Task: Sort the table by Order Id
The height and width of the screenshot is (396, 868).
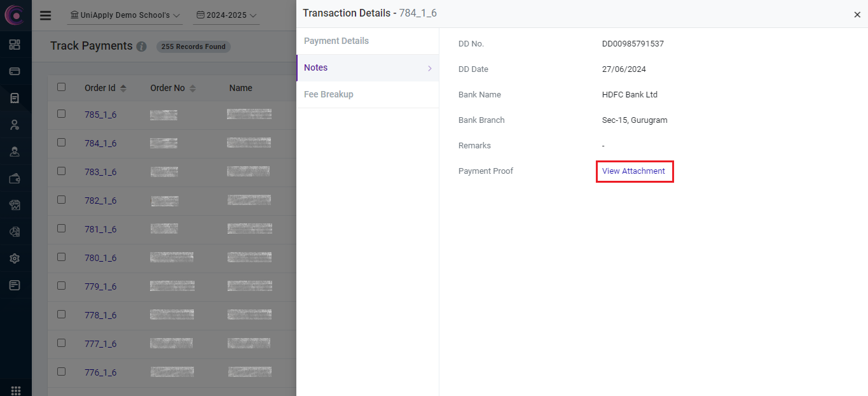Action: click(x=123, y=88)
